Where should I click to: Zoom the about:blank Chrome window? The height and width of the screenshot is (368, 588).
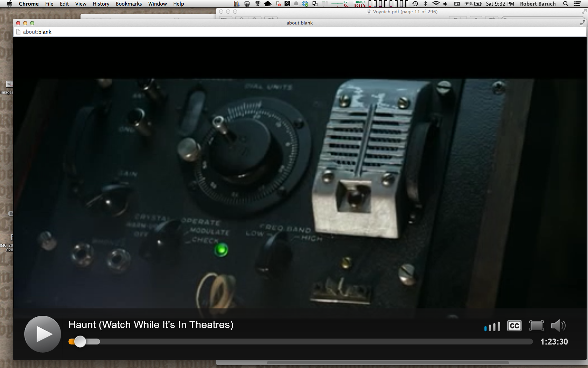(x=32, y=23)
